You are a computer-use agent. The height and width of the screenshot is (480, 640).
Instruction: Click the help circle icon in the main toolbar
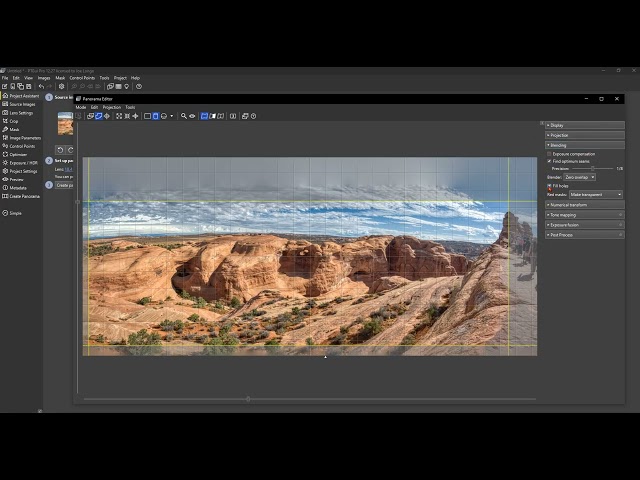coord(139,87)
